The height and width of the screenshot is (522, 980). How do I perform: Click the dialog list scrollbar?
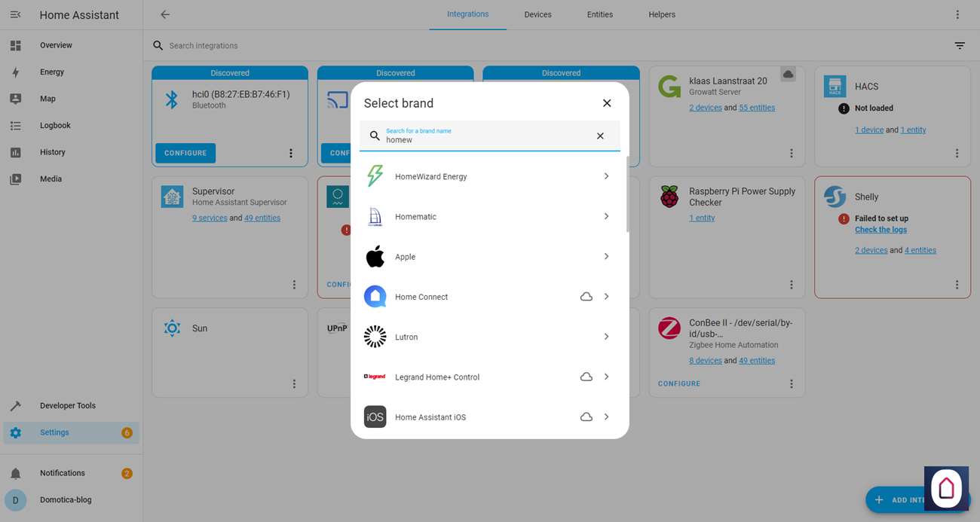(627, 194)
